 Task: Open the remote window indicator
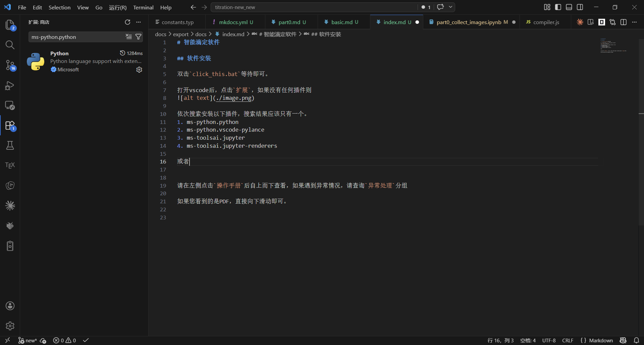point(7,340)
